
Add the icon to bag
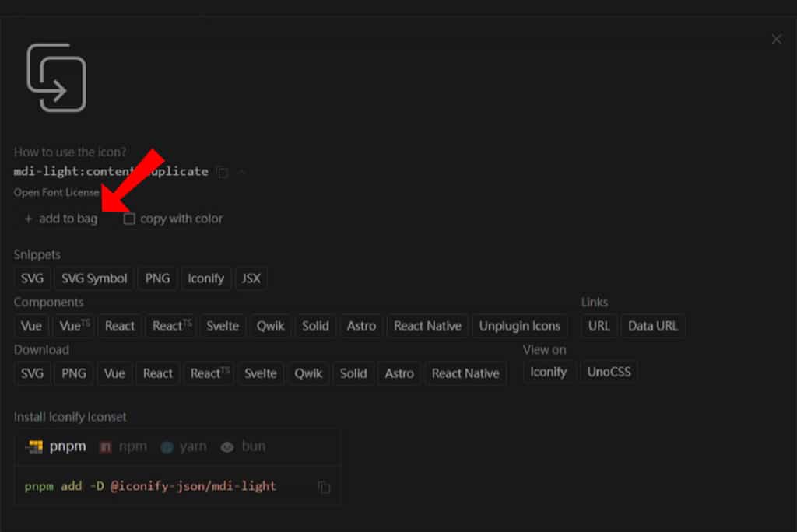coord(61,219)
